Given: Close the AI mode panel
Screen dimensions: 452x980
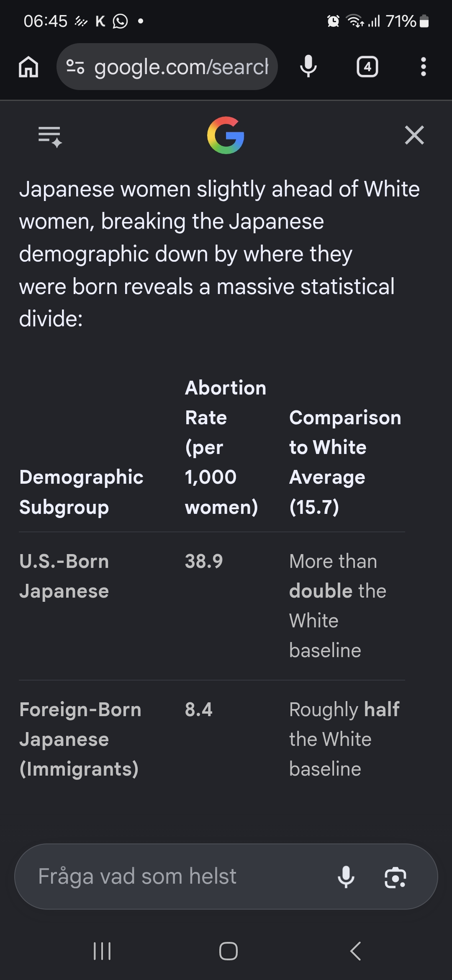Looking at the screenshot, I should [x=414, y=135].
